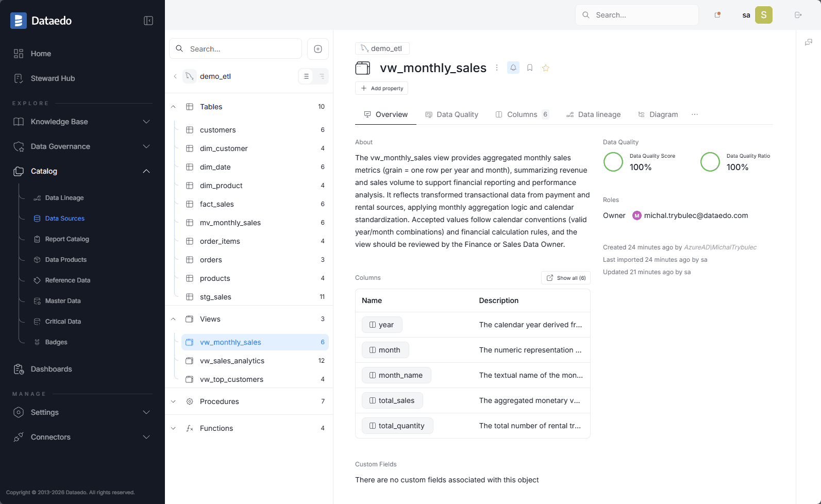Expand the Functions group in tree

173,428
